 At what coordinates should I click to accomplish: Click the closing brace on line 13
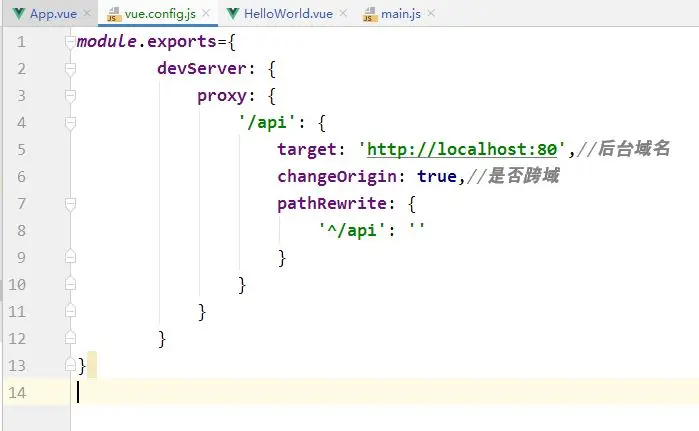pyautogui.click(x=82, y=366)
